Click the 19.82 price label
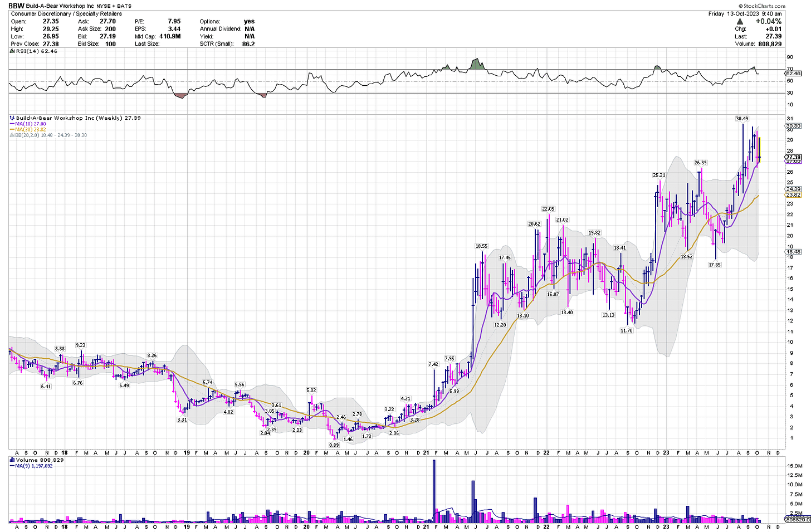Image resolution: width=811 pixels, height=532 pixels. coord(594,233)
